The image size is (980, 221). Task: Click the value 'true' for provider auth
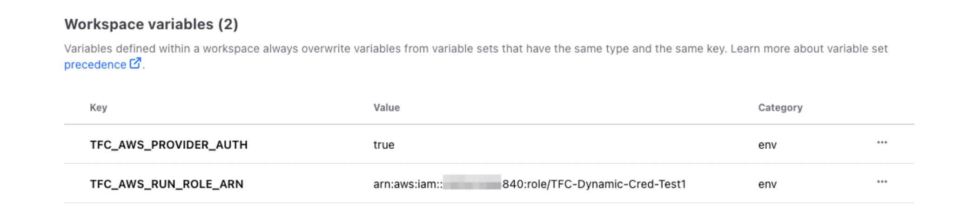pos(384,145)
